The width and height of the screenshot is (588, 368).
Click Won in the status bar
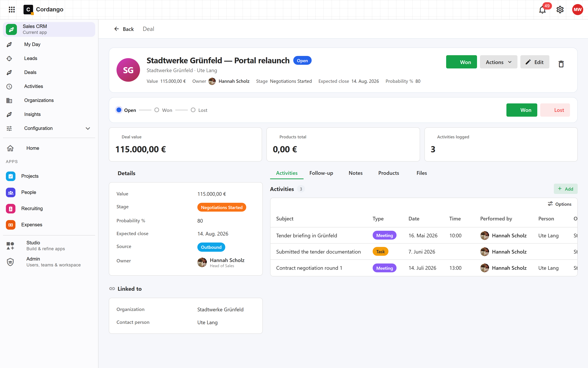tap(522, 110)
